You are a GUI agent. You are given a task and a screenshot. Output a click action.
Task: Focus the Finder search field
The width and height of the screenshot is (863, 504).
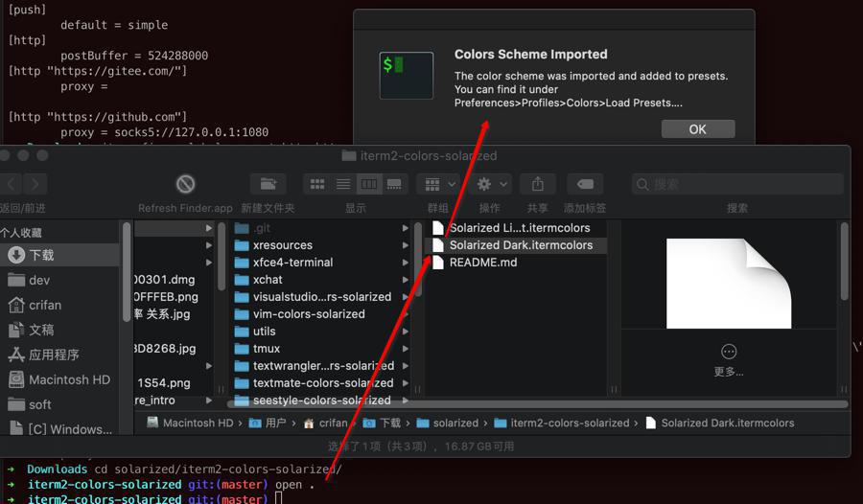737,184
